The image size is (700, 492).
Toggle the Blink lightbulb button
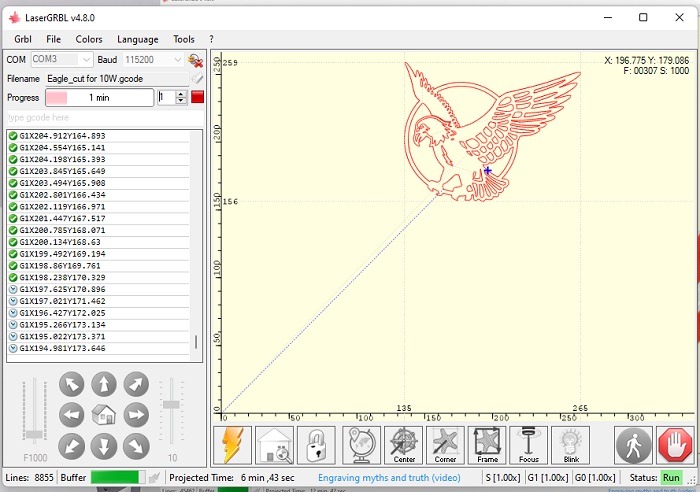point(571,445)
